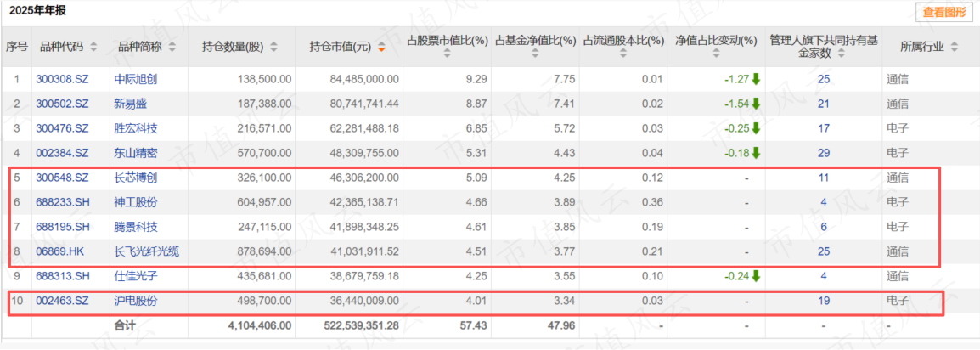Open the 胜宏科技 stock name link

tap(136, 129)
